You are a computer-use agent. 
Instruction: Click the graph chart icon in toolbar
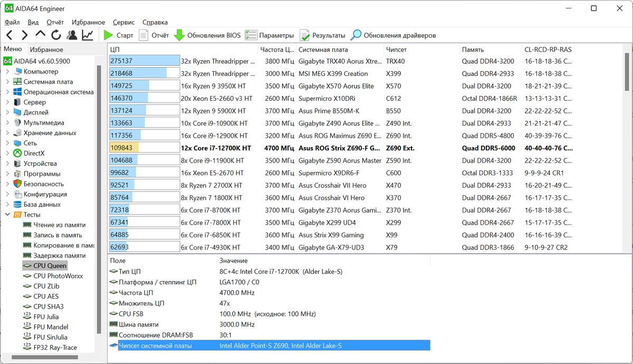tap(88, 35)
